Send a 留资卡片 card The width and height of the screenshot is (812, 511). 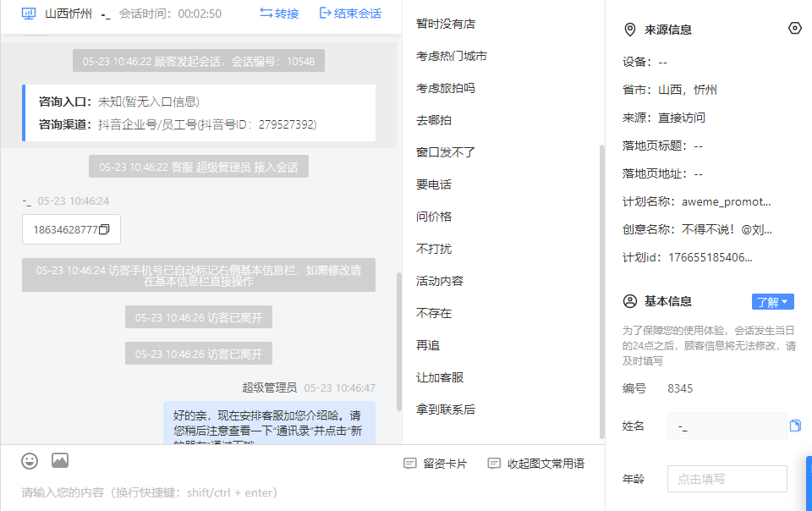tap(435, 464)
